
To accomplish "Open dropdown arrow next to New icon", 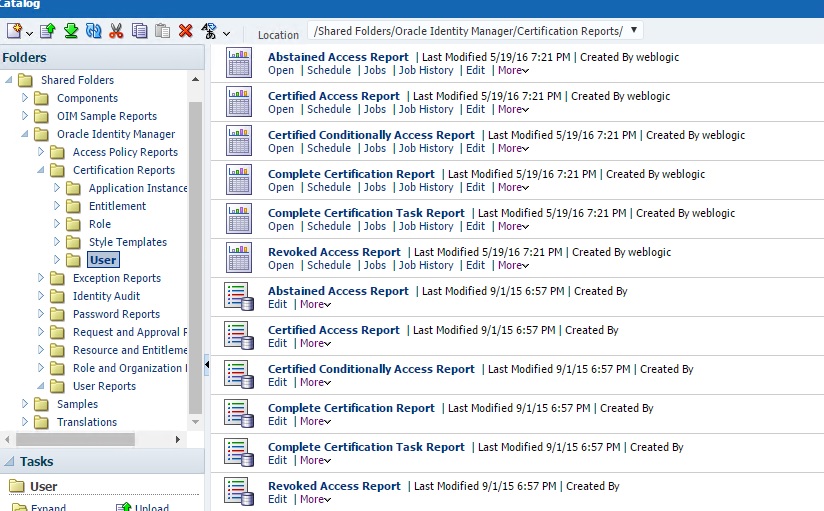I will pyautogui.click(x=29, y=34).
